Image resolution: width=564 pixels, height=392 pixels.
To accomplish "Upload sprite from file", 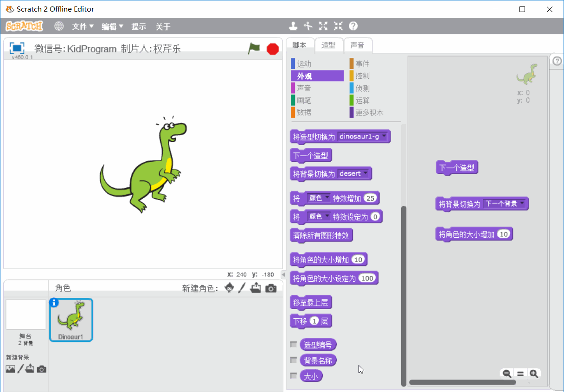I will coord(256,288).
